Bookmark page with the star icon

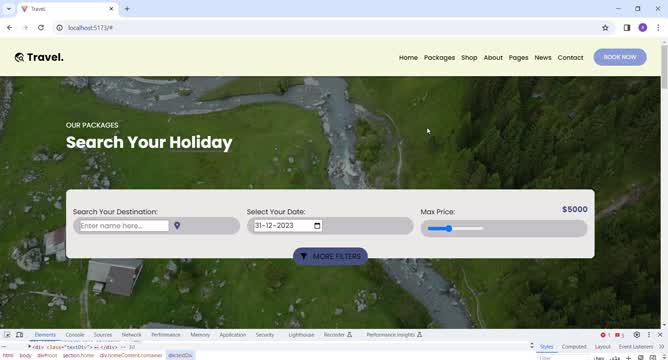click(x=605, y=28)
